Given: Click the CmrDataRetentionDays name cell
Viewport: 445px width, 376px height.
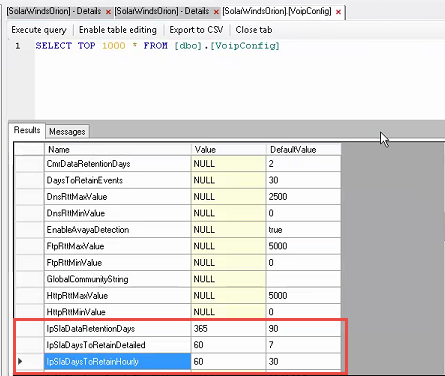Looking at the screenshot, I should [x=118, y=164].
